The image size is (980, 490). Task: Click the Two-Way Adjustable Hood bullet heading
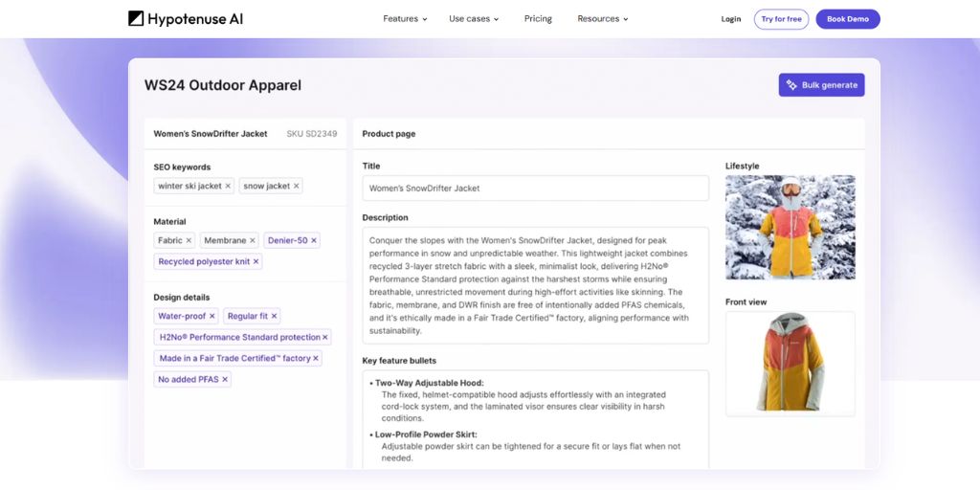tap(430, 383)
